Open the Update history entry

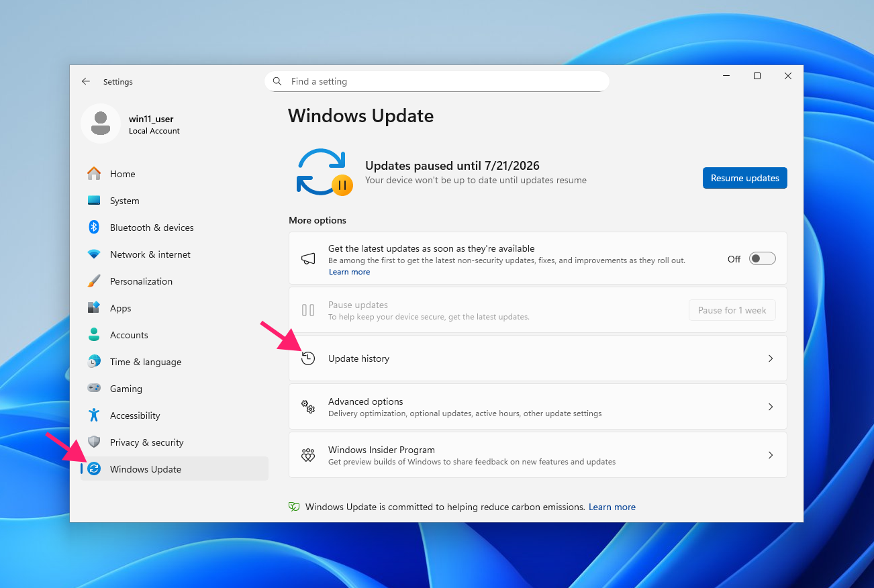(538, 358)
